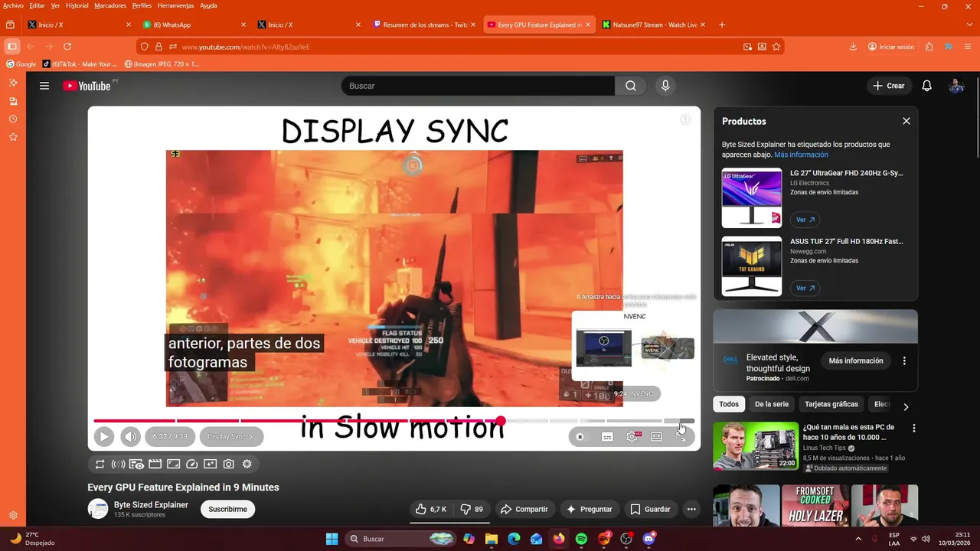Seek using the red progress bar handle
Image resolution: width=980 pixels, height=551 pixels.
pos(501,421)
